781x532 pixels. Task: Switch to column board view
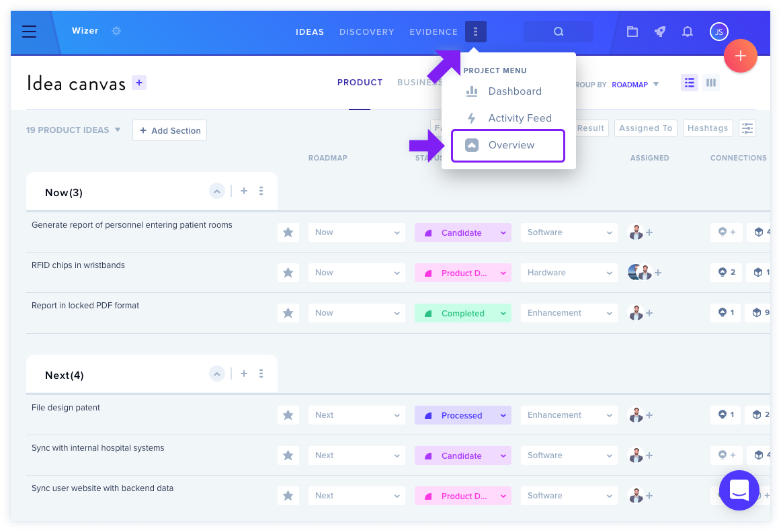tap(711, 83)
